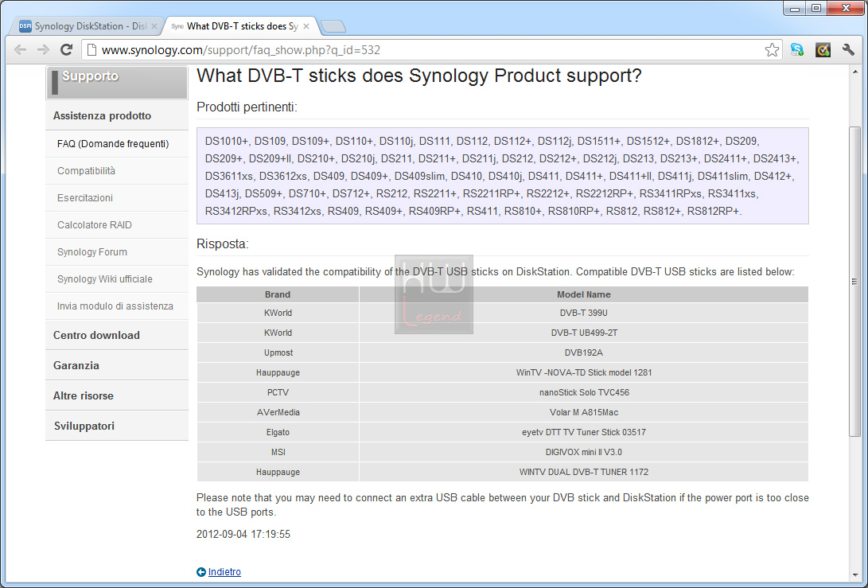The height and width of the screenshot is (588, 868).
Task: Open the Calcolatore RAID link
Action: coord(117,225)
